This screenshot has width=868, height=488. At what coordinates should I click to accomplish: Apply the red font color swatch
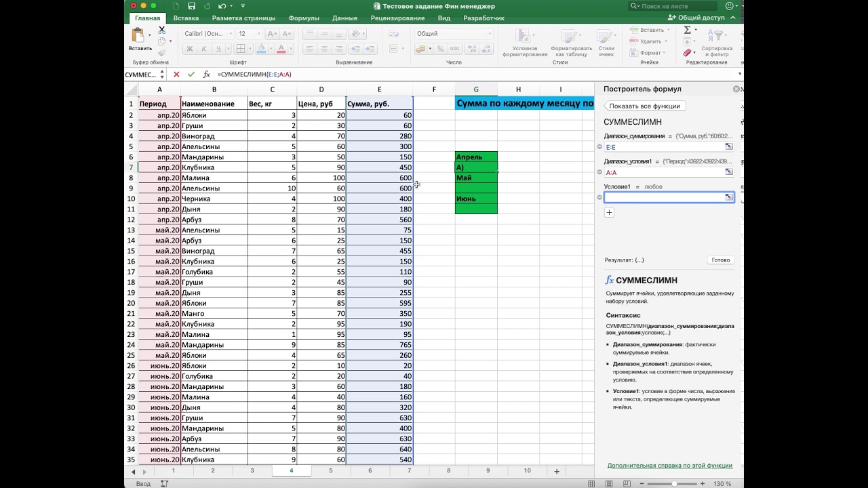[x=281, y=49]
